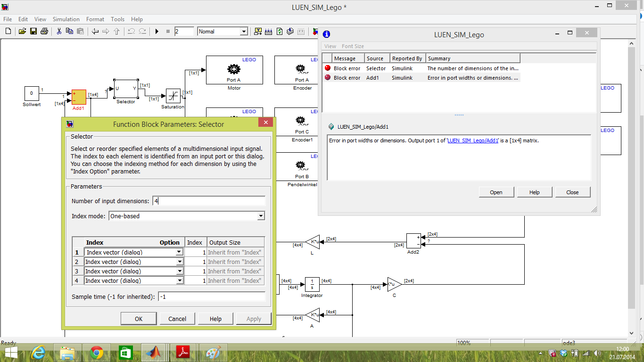Start simulation with the Run play button
Image resolution: width=644 pixels, height=362 pixels.
point(157,32)
